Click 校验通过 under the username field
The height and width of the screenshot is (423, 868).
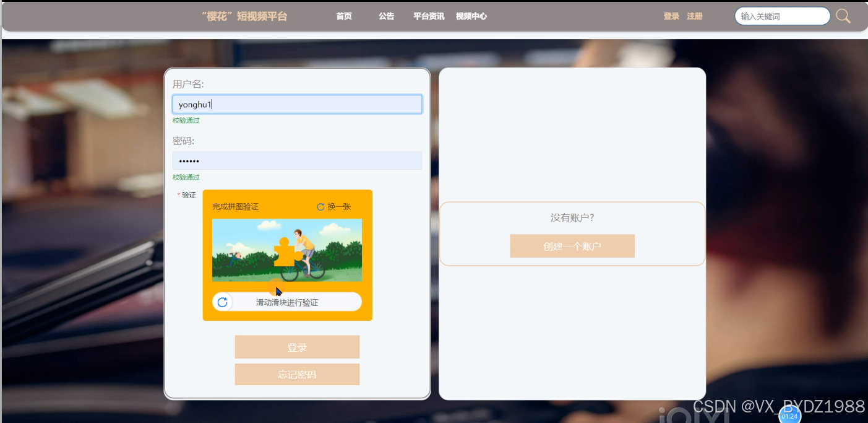[x=186, y=120]
